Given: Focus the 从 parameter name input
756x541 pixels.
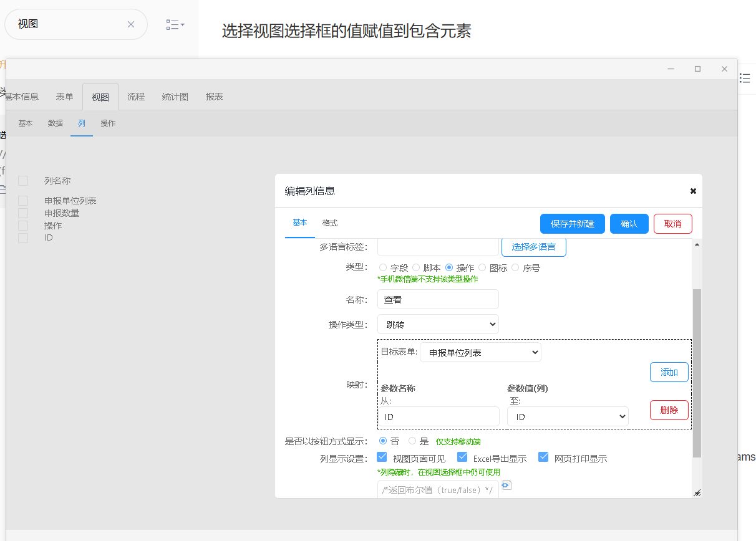Looking at the screenshot, I should (440, 416).
